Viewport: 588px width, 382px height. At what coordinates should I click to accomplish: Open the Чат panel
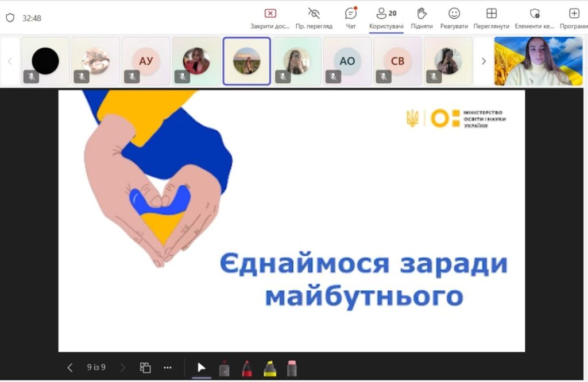point(350,18)
